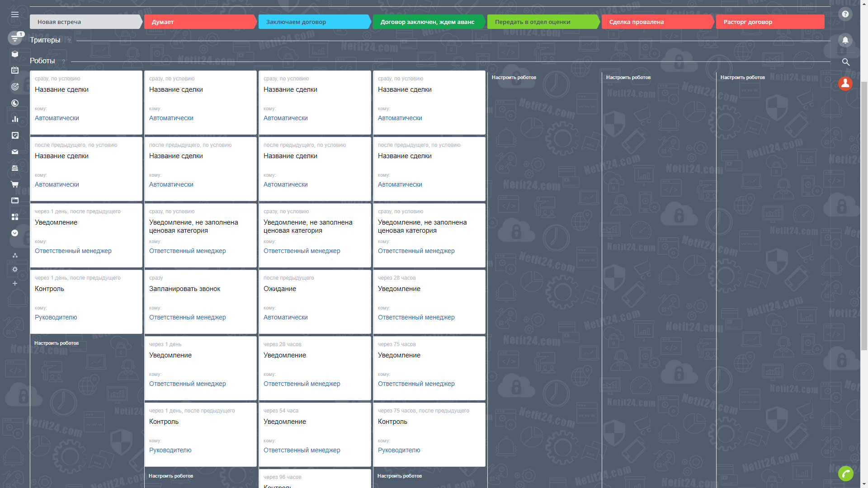Expand more items chevron in sidebar

coord(15,233)
